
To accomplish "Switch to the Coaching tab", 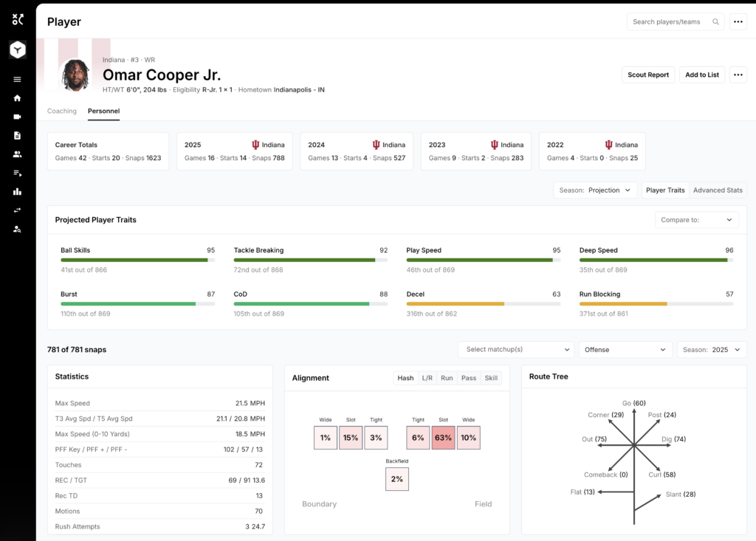I will (x=62, y=111).
